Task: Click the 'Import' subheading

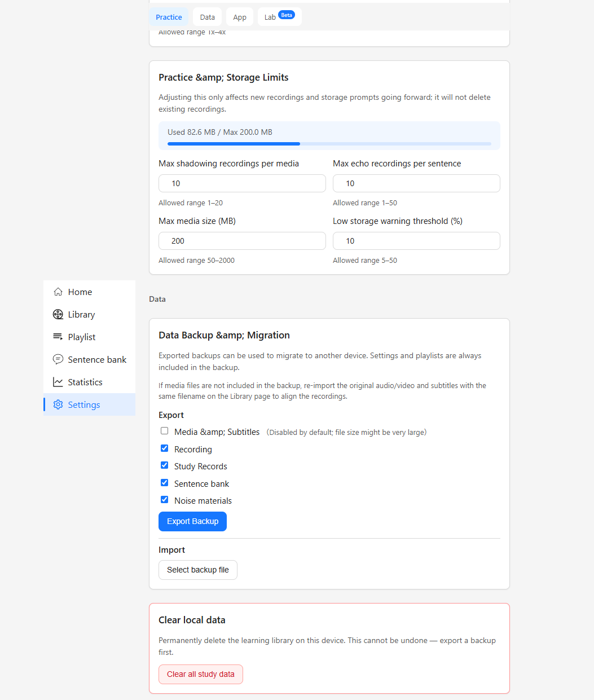Action: click(x=171, y=550)
